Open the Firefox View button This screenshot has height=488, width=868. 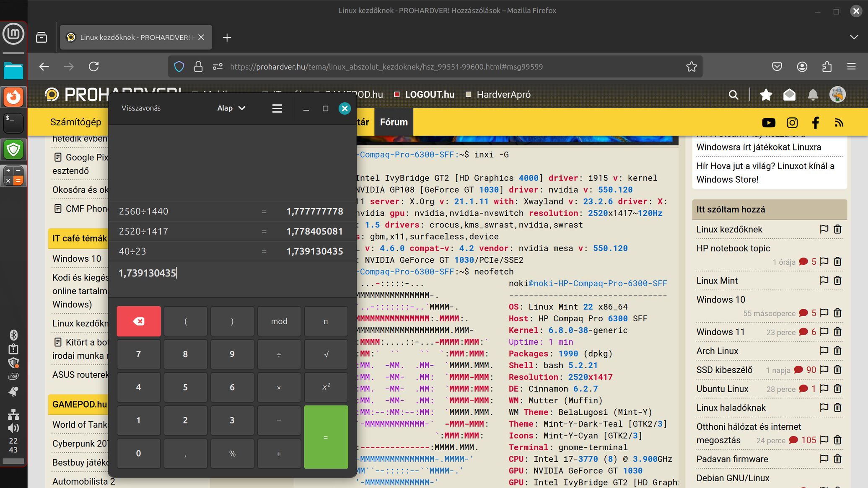(x=41, y=38)
